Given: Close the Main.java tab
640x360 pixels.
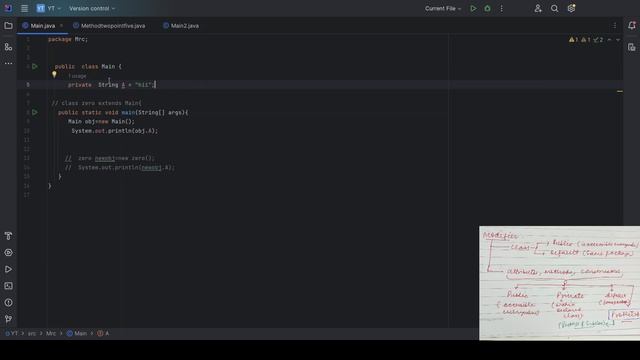Looking at the screenshot, I should (62, 26).
